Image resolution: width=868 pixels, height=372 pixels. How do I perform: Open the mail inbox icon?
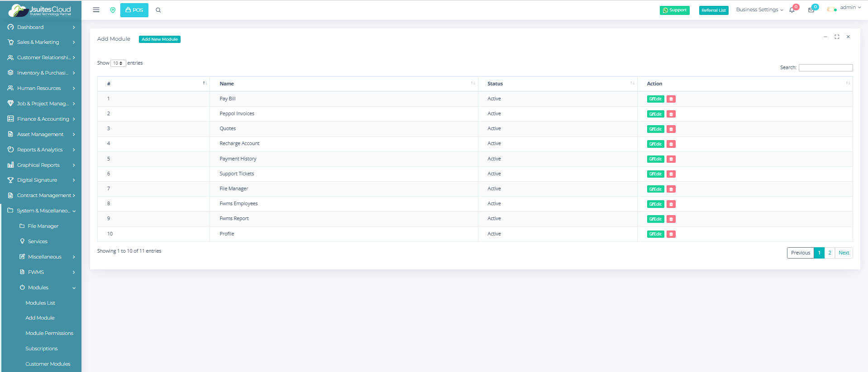click(x=811, y=10)
